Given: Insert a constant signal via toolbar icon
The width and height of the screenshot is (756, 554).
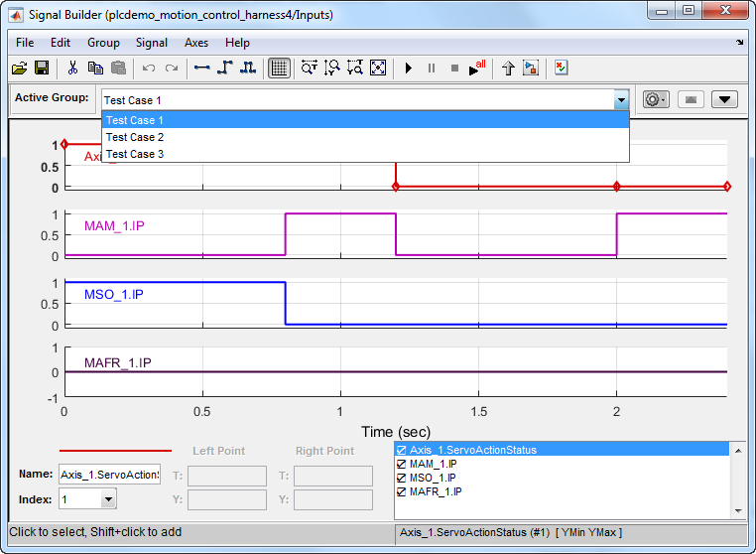Looking at the screenshot, I should (x=201, y=69).
